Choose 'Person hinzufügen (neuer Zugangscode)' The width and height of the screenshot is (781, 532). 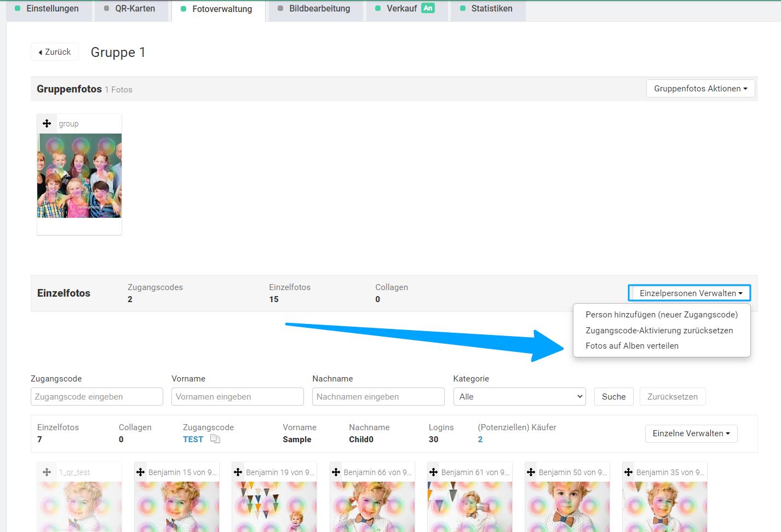(662, 315)
